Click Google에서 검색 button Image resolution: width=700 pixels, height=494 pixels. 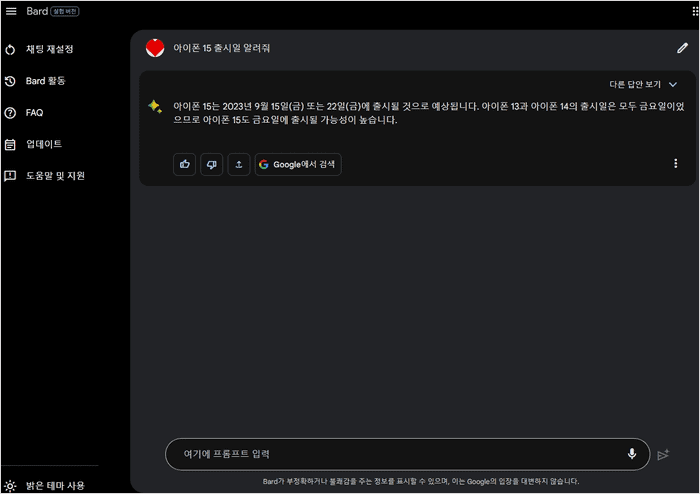(298, 164)
